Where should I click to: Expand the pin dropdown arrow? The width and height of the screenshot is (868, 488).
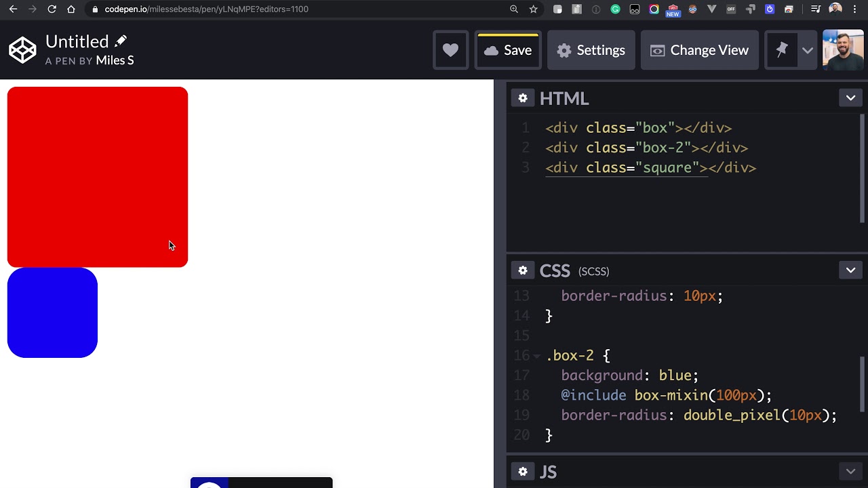807,50
